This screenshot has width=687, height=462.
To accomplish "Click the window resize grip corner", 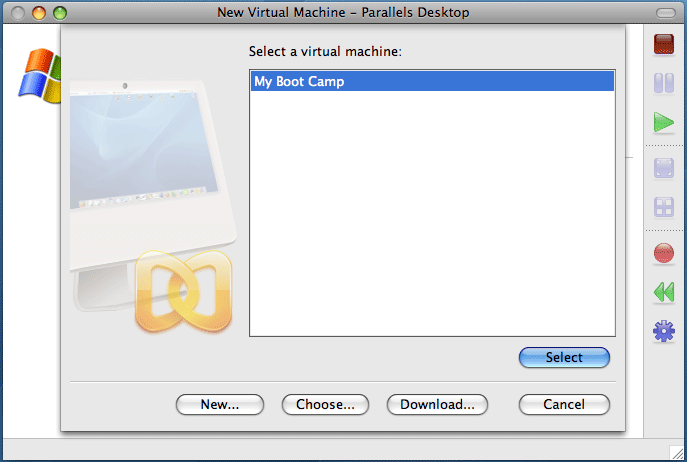I will click(677, 452).
